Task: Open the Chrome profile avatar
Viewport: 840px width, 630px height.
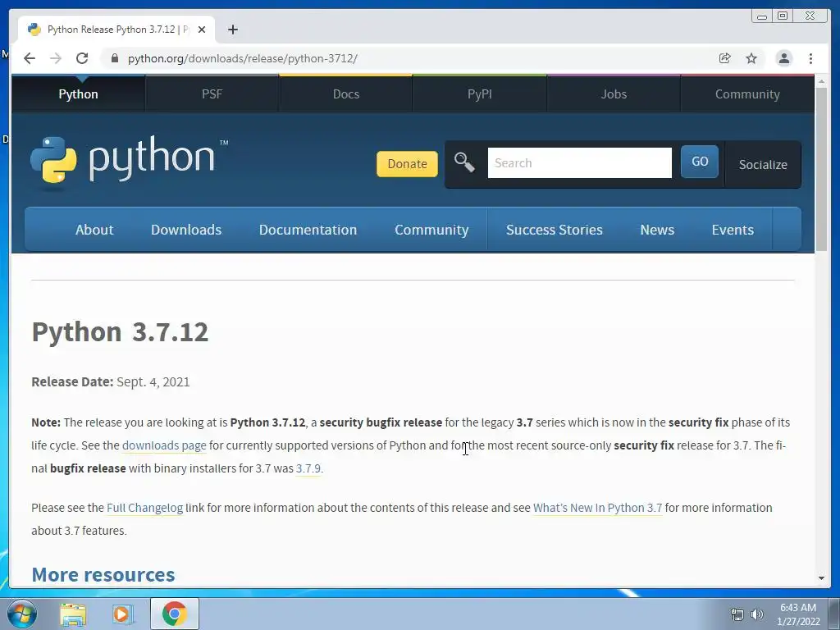Action: click(783, 58)
